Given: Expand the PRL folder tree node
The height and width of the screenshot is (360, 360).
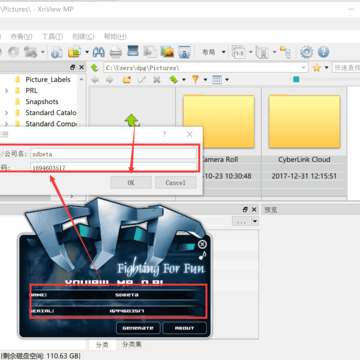Looking at the screenshot, I should tap(6, 91).
